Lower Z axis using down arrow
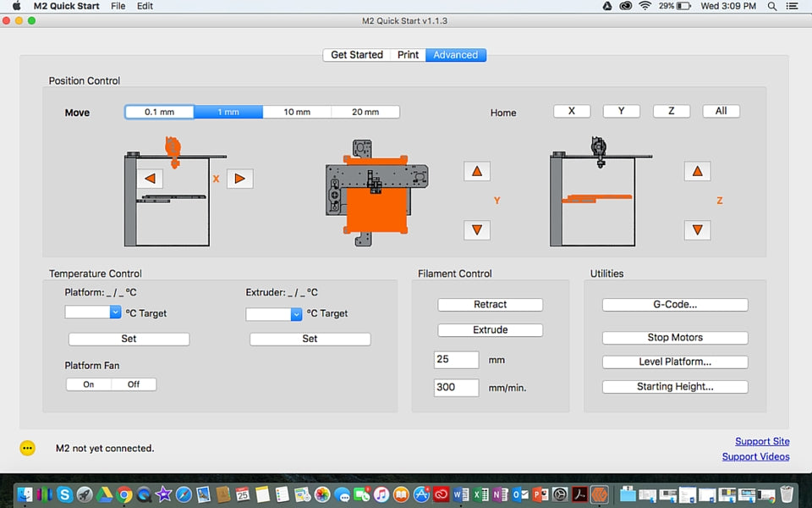This screenshot has height=508, width=812. tap(697, 229)
